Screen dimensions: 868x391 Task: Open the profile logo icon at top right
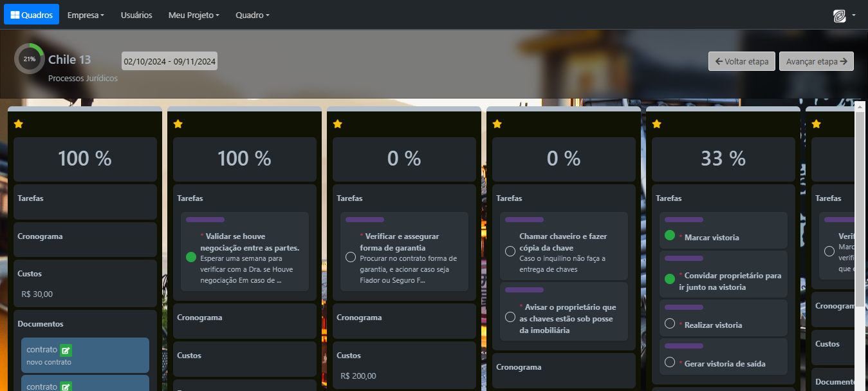[x=840, y=16]
